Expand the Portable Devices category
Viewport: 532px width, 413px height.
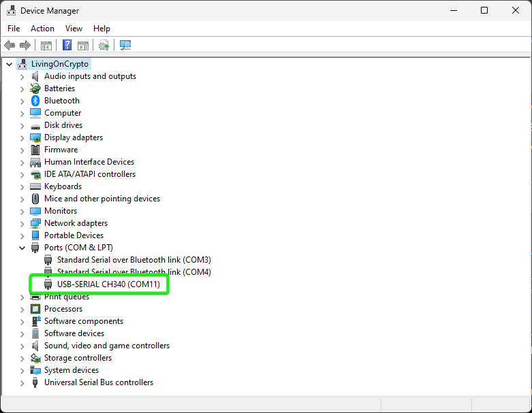click(22, 236)
